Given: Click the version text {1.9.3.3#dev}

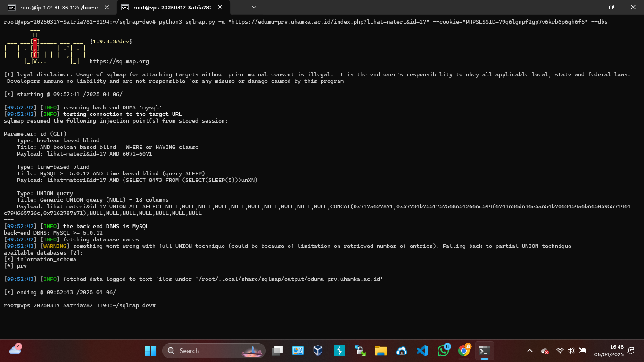Looking at the screenshot, I should pyautogui.click(x=111, y=41).
